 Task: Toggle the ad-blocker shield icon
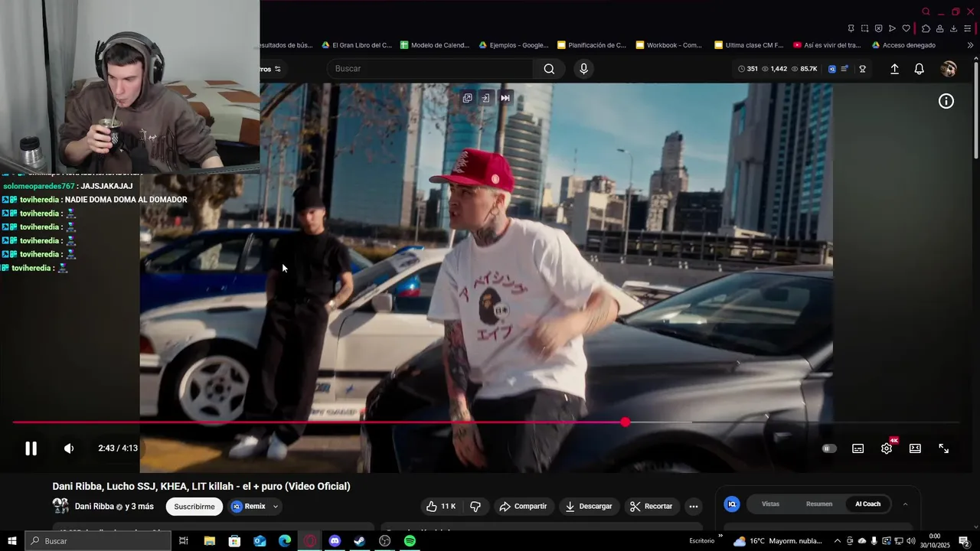tap(878, 28)
